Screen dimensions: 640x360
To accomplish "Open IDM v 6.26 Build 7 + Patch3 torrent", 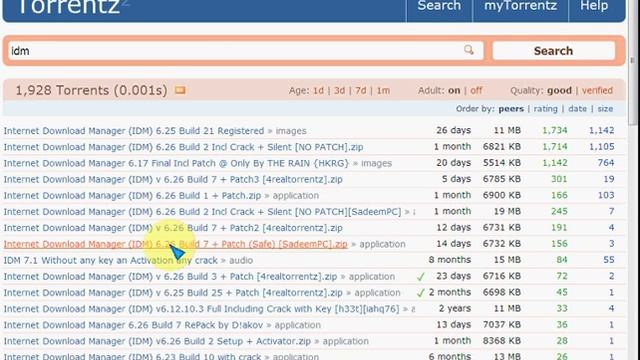I will pyautogui.click(x=173, y=180).
